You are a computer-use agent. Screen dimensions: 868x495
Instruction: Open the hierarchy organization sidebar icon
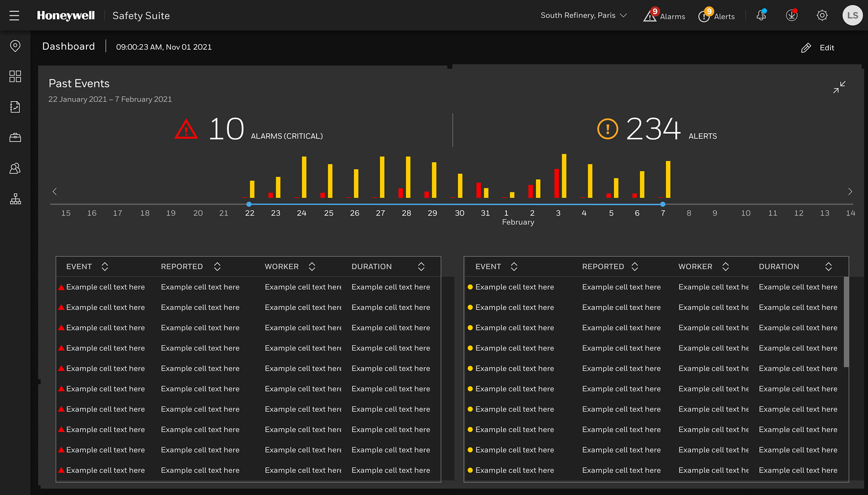click(x=15, y=199)
